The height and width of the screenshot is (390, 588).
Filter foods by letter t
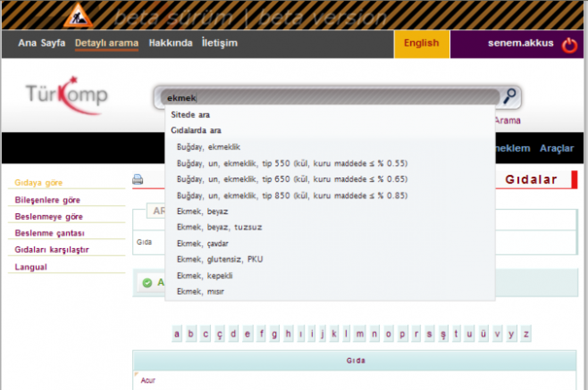(x=456, y=334)
